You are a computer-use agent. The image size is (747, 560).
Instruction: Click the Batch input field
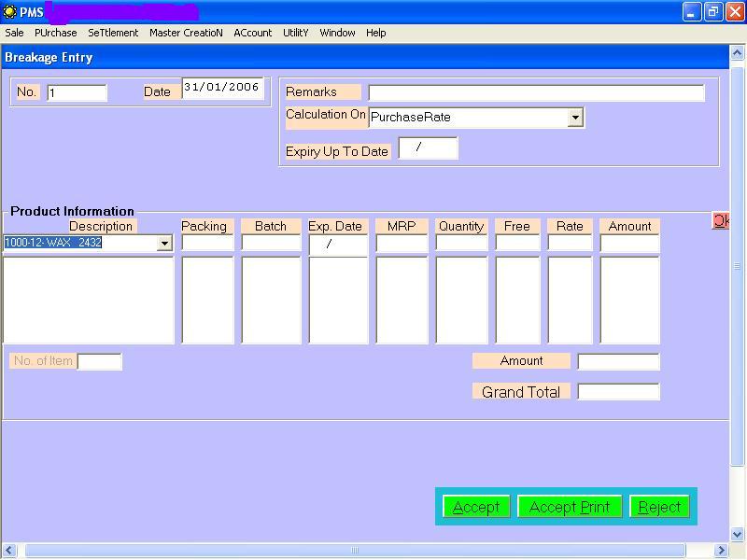tap(271, 243)
